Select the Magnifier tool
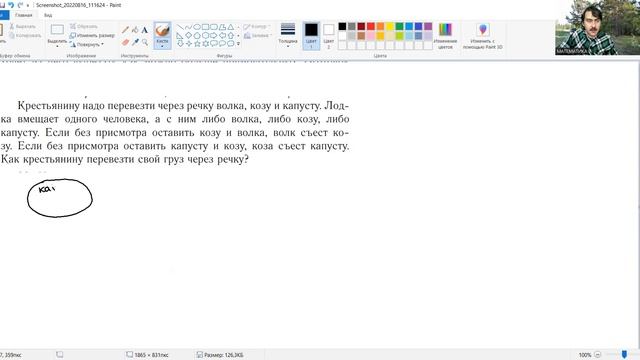 click(x=144, y=42)
